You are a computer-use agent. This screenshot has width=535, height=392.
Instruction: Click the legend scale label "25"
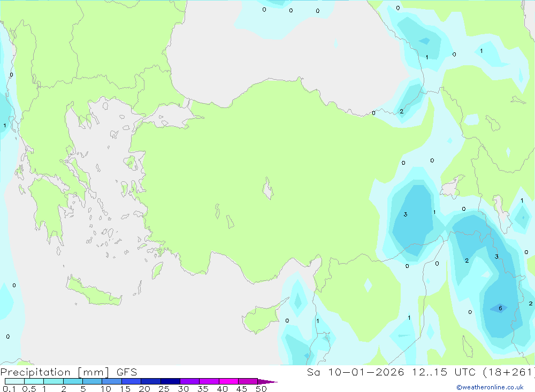(164, 389)
